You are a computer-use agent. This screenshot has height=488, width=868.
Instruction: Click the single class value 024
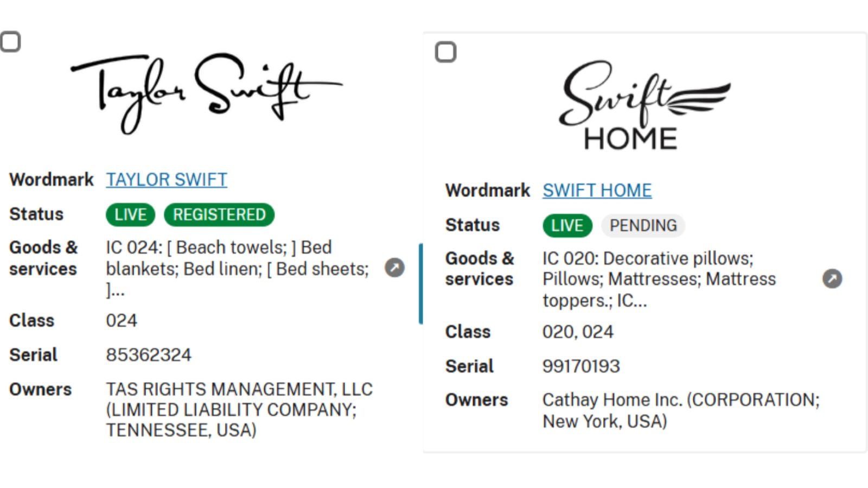[122, 321]
